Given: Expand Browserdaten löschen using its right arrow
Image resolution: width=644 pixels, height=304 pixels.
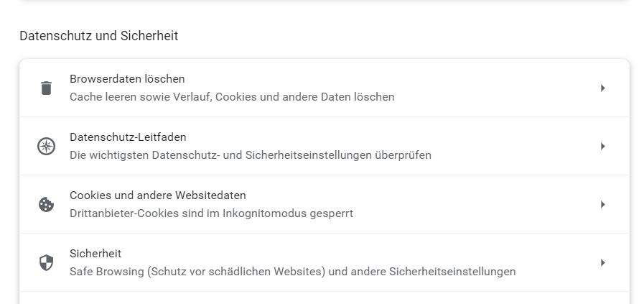Looking at the screenshot, I should pyautogui.click(x=603, y=88).
